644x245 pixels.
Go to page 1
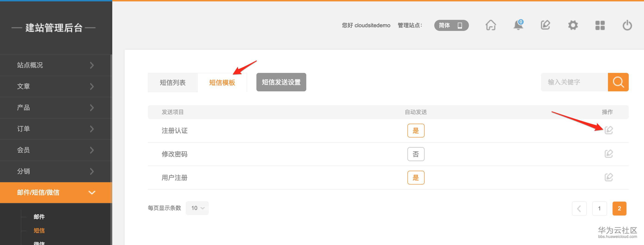[599, 209]
